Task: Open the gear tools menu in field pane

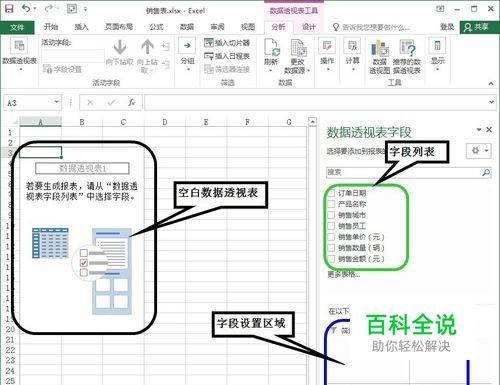Action: [479, 151]
